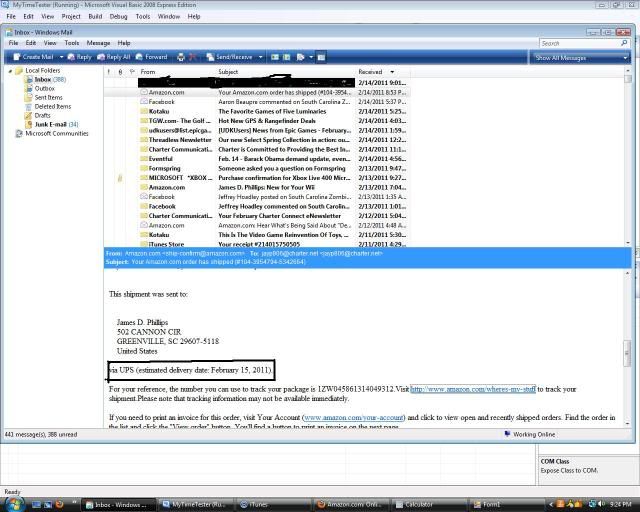Open the Windows Mail Message menu
This screenshot has height=512, width=640.
(x=98, y=43)
